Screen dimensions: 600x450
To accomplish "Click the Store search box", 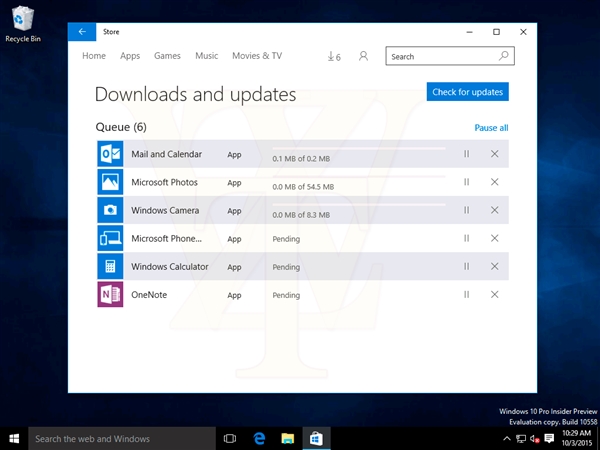I will pyautogui.click(x=442, y=57).
